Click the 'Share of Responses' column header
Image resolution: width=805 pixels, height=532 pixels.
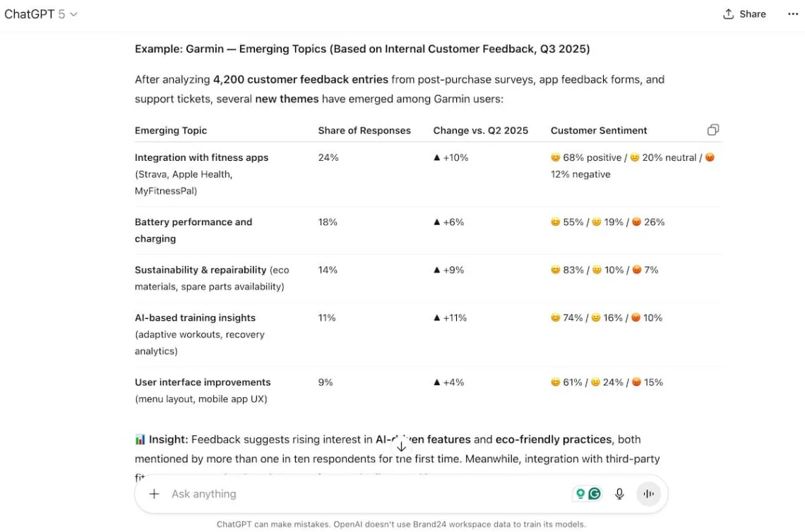tap(364, 131)
